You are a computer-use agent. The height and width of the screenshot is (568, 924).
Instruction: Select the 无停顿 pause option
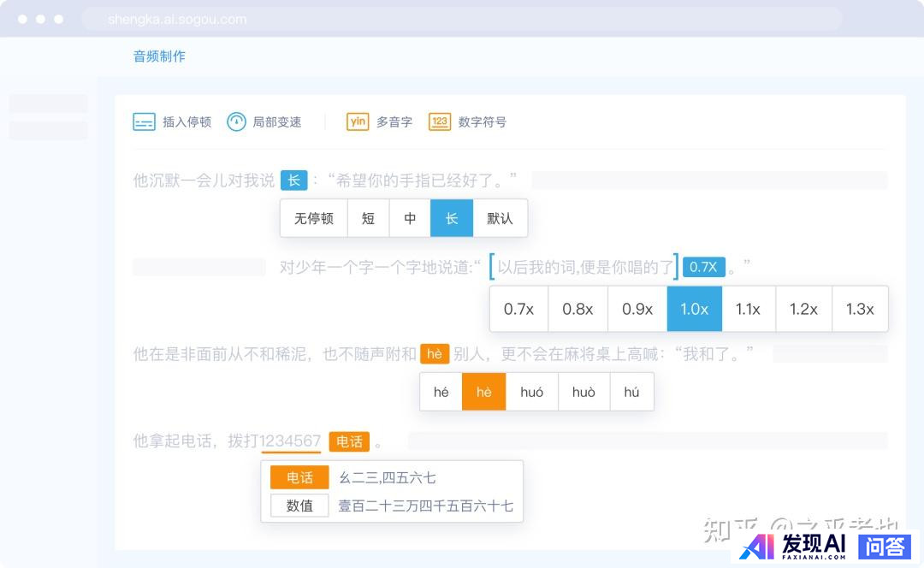[x=313, y=218]
